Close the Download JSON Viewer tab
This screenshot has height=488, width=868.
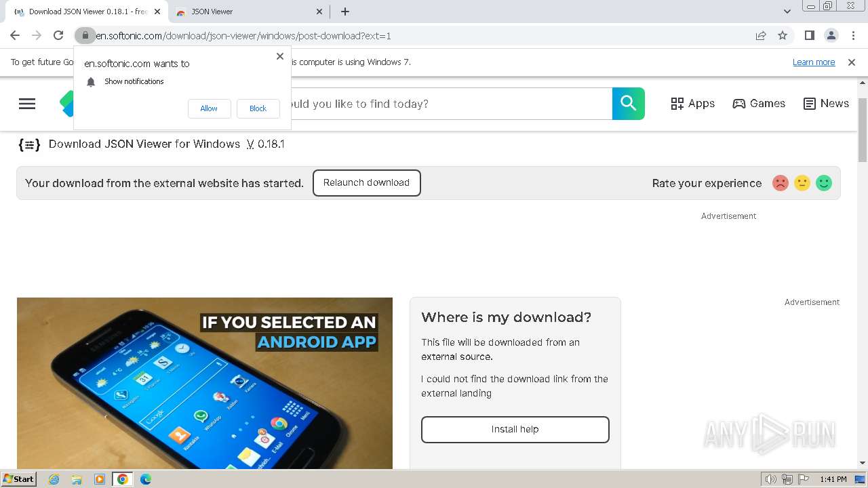157,12
